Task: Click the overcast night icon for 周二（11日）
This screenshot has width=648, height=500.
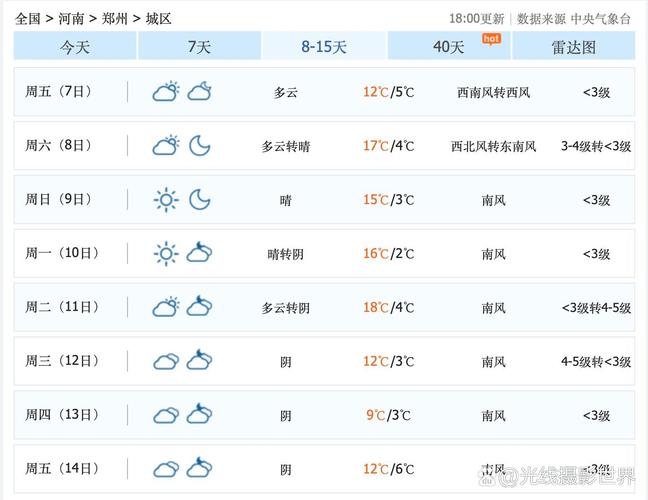Action: click(199, 306)
